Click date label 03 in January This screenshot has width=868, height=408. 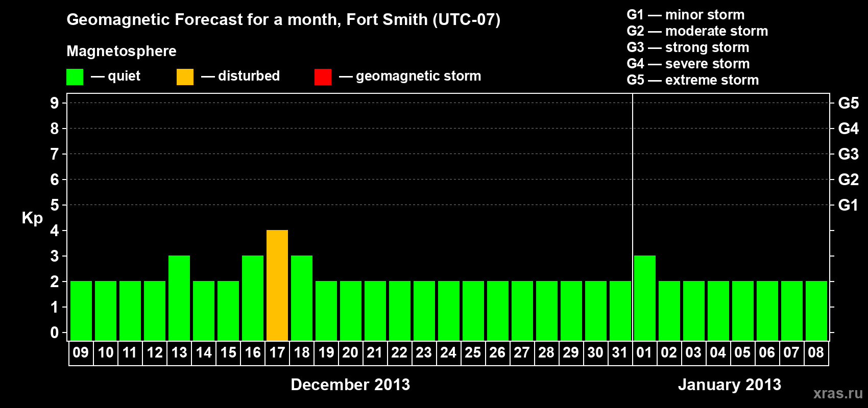pyautogui.click(x=693, y=352)
